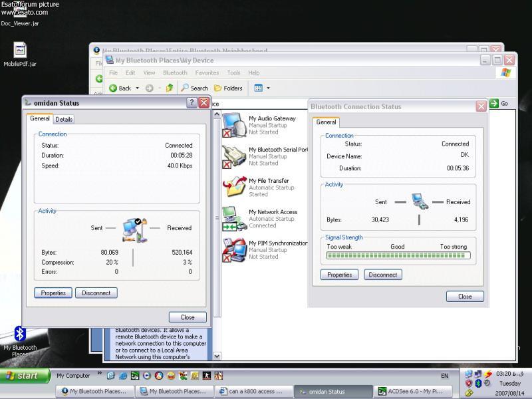Click the bottom Close button in Bluetooth Connection Status
Image resolution: width=532 pixels, height=399 pixels.
pos(465,296)
